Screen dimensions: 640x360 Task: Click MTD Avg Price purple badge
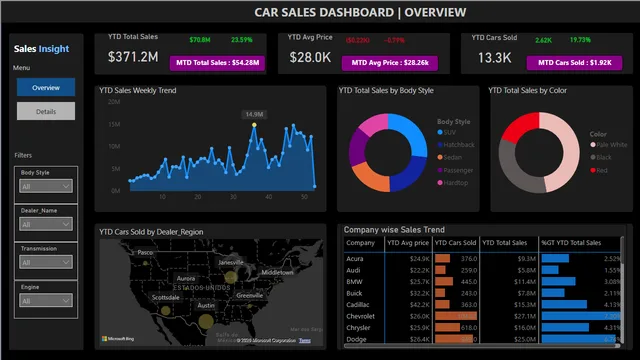click(390, 63)
